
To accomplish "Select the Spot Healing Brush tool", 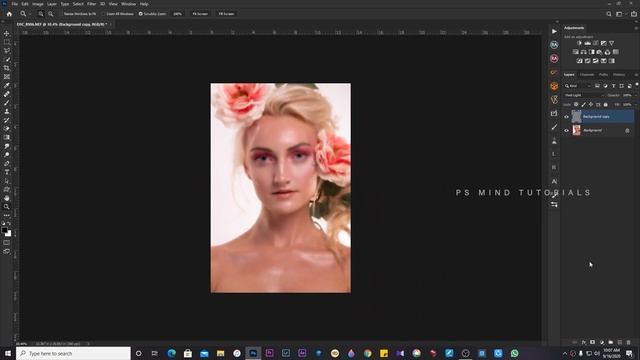I will pyautogui.click(x=7, y=94).
